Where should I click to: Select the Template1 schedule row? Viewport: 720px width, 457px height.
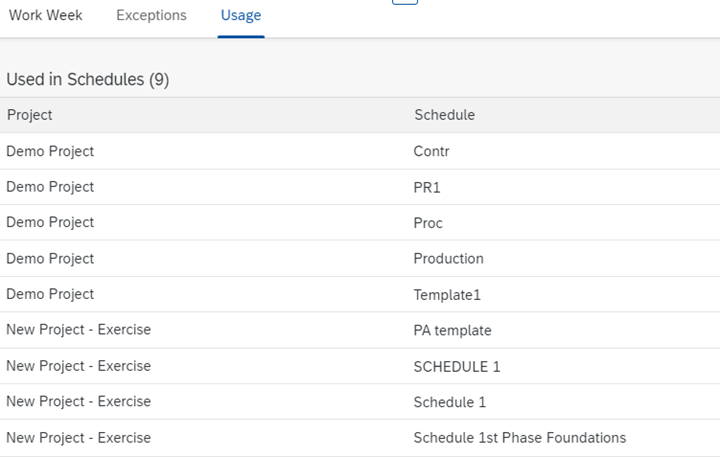[360, 294]
